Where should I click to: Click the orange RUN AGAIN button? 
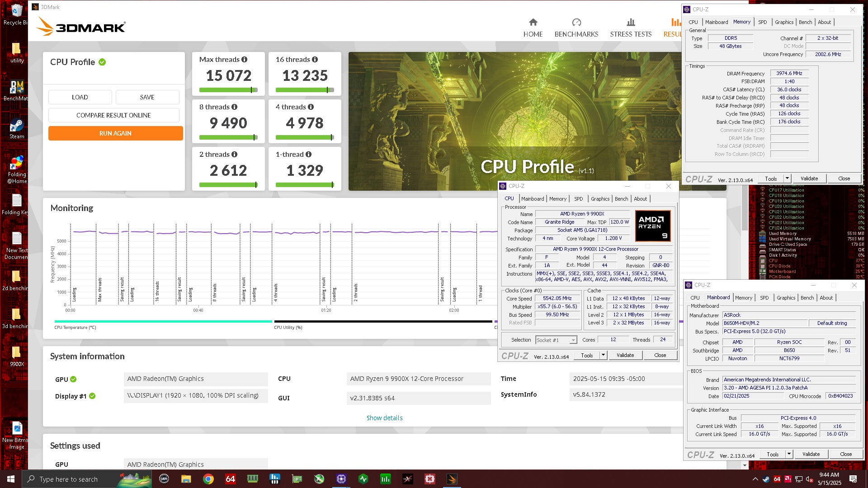pyautogui.click(x=115, y=133)
